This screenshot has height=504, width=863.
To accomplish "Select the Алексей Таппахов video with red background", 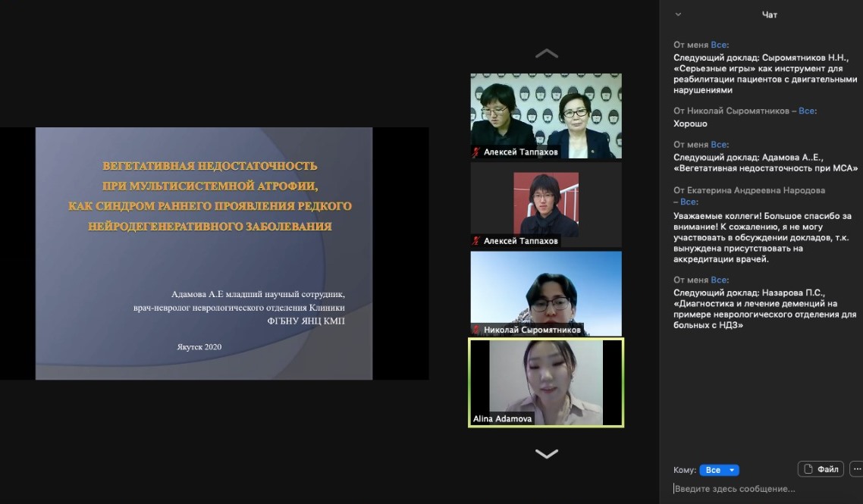I will tap(546, 205).
